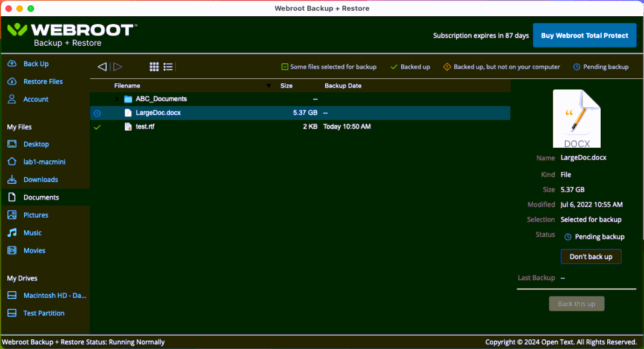Click backed-up checkmark beside test.rtf
The height and width of the screenshot is (349, 644).
point(98,127)
